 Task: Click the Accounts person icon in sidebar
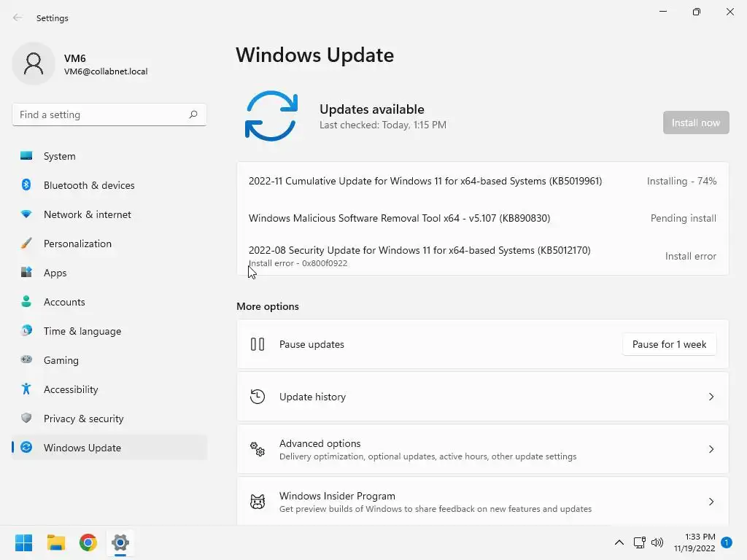coord(26,301)
